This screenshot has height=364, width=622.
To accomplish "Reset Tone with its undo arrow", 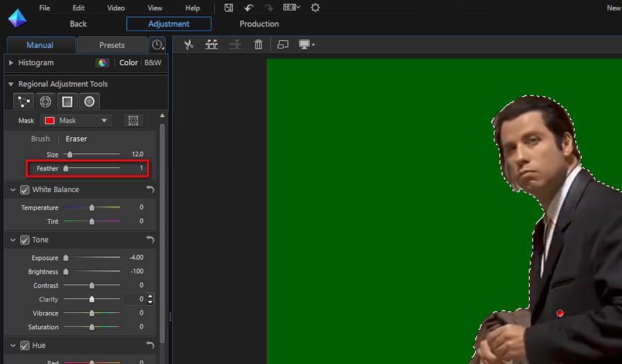I will 150,239.
